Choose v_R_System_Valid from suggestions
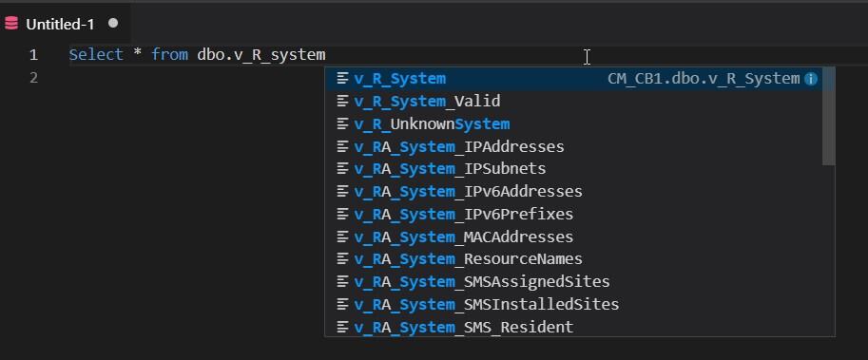868x360 pixels. pos(573,102)
